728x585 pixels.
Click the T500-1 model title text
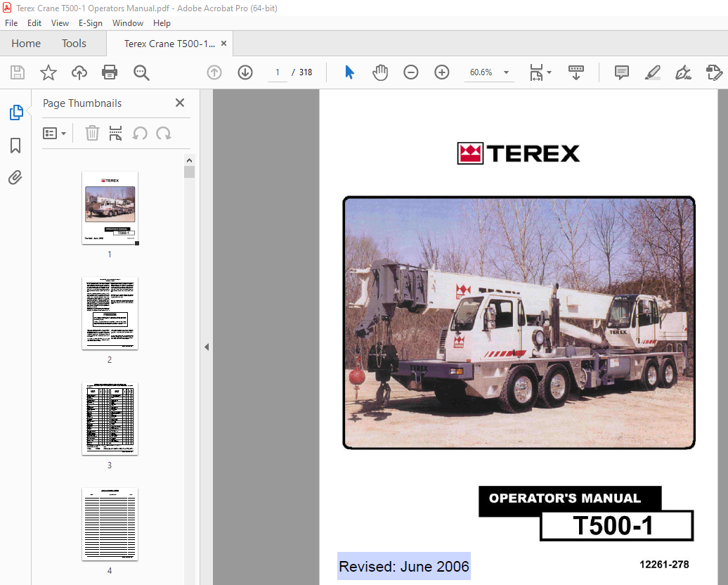click(613, 525)
